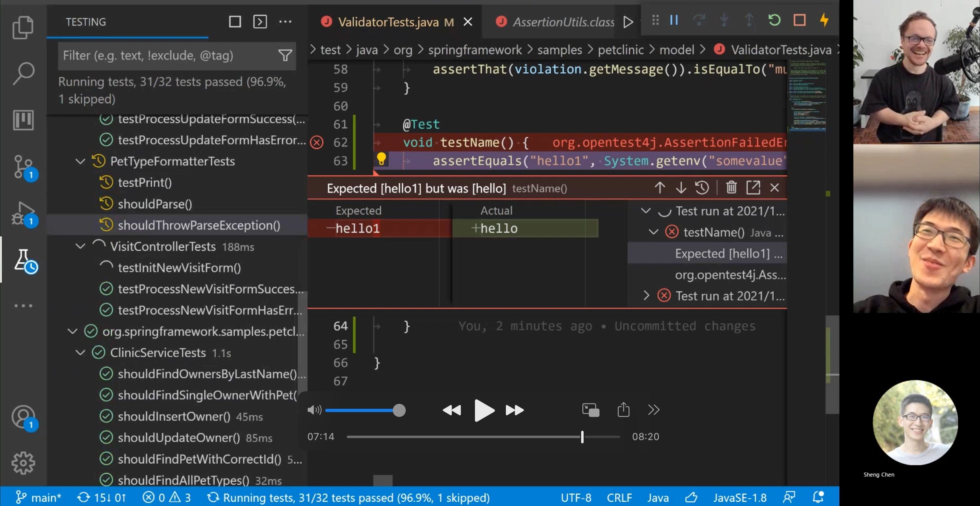The image size is (980, 506).
Task: Open the Explorer view in activity bar
Action: point(23,27)
